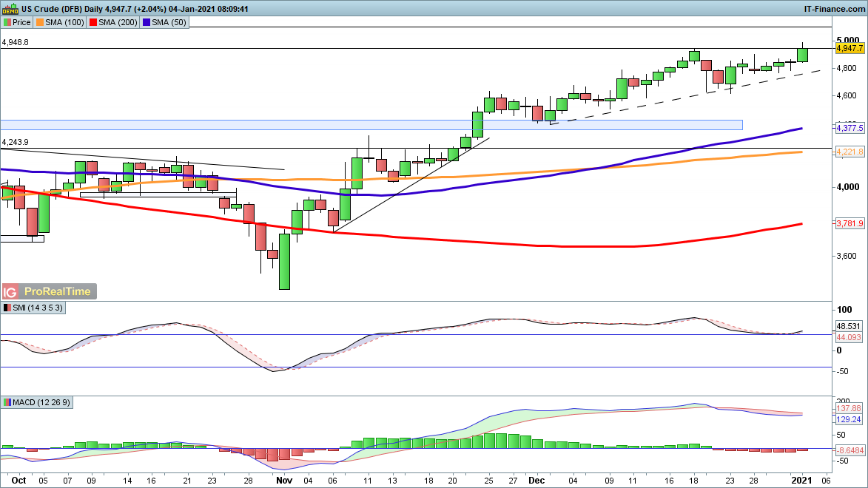868x488 pixels.
Task: Click the IT-Finance.com link
Action: 833,9
